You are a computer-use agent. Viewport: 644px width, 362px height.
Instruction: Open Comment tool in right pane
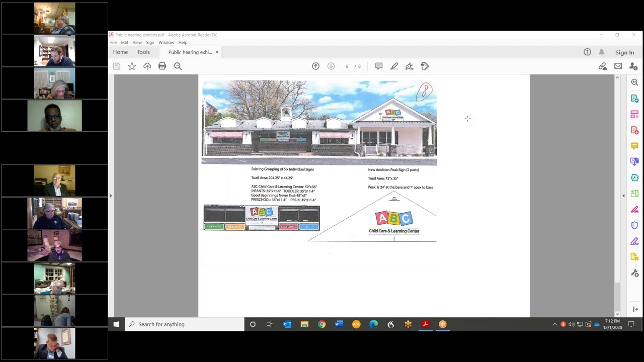click(635, 146)
